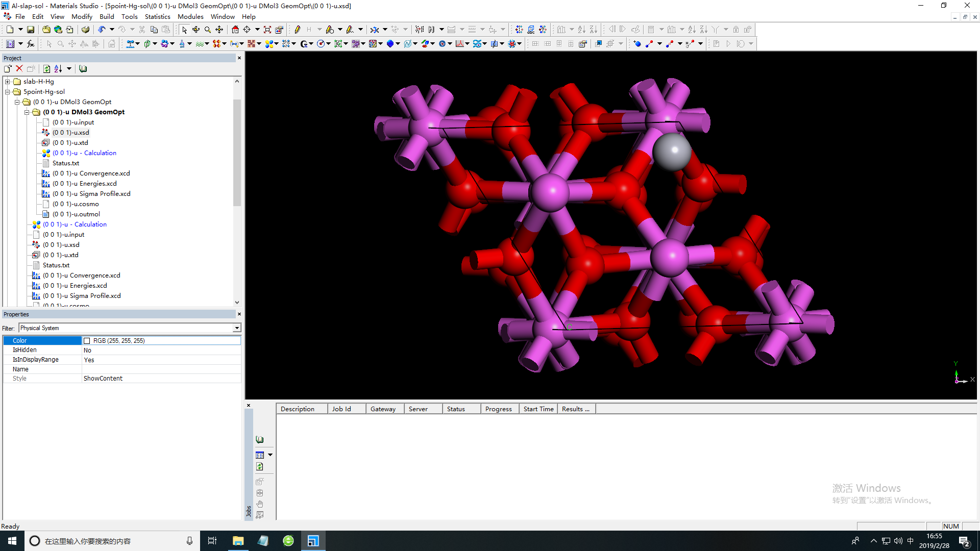Close the Project panel
The image size is (980, 551).
pos(239,58)
